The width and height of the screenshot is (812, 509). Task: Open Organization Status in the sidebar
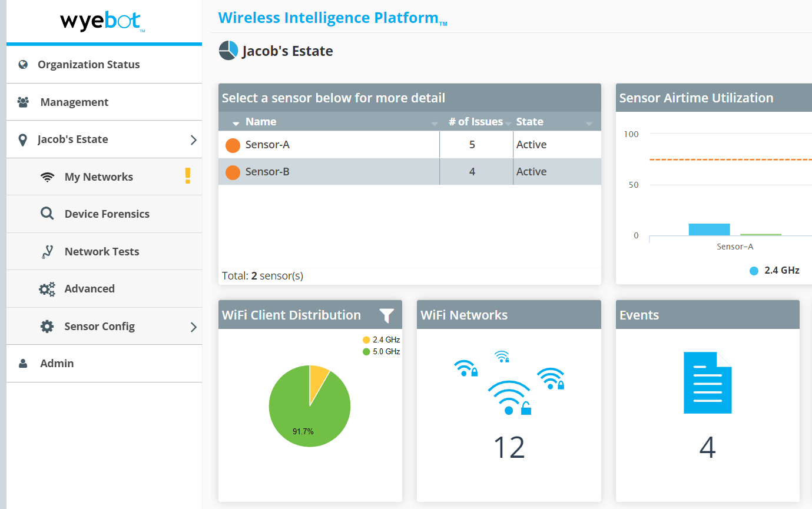click(x=88, y=65)
